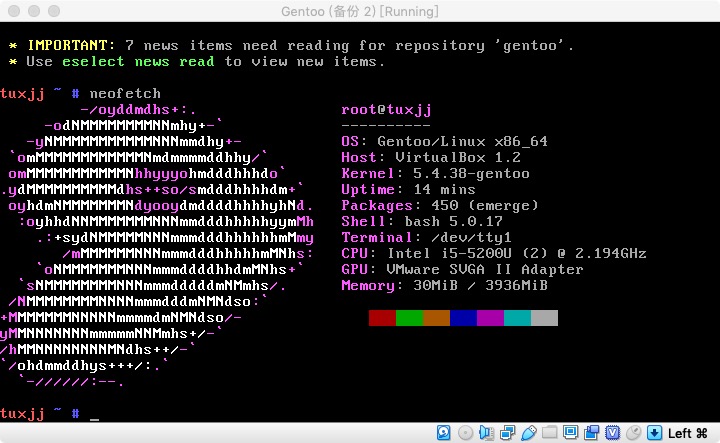Click the bottom 'tuxjj ~ #' prompt cursor

click(94, 418)
